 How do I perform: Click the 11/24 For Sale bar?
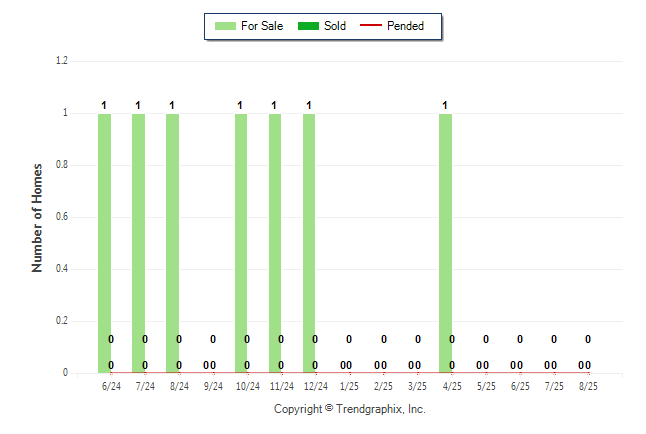(x=275, y=243)
